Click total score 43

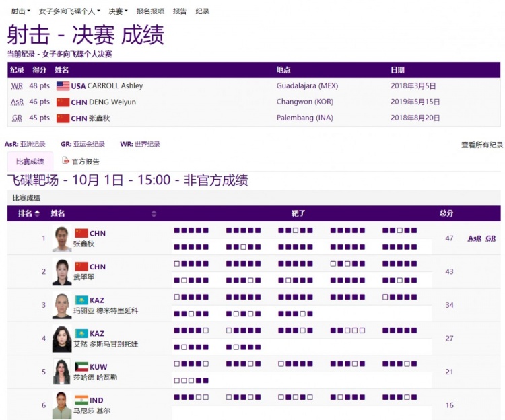pos(449,272)
